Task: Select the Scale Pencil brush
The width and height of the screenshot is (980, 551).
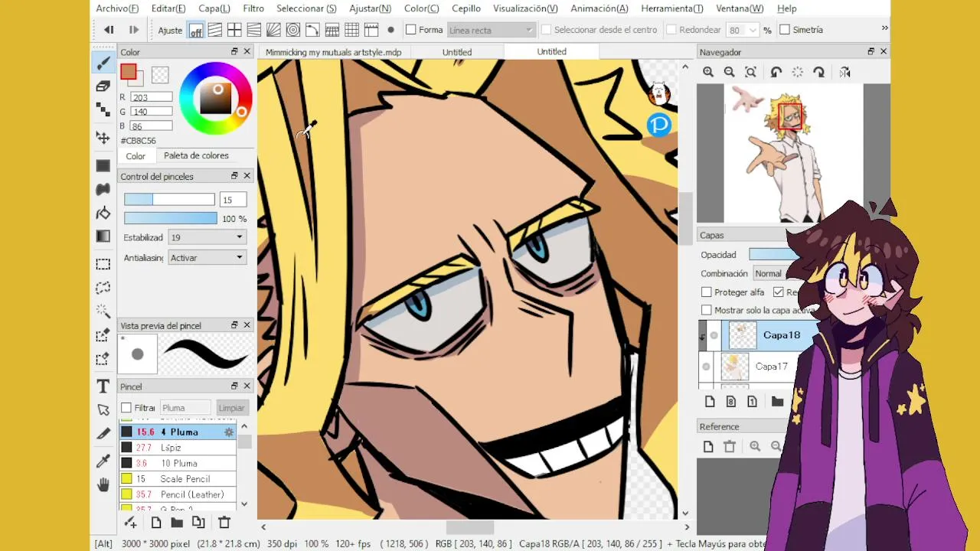Action: click(x=178, y=479)
